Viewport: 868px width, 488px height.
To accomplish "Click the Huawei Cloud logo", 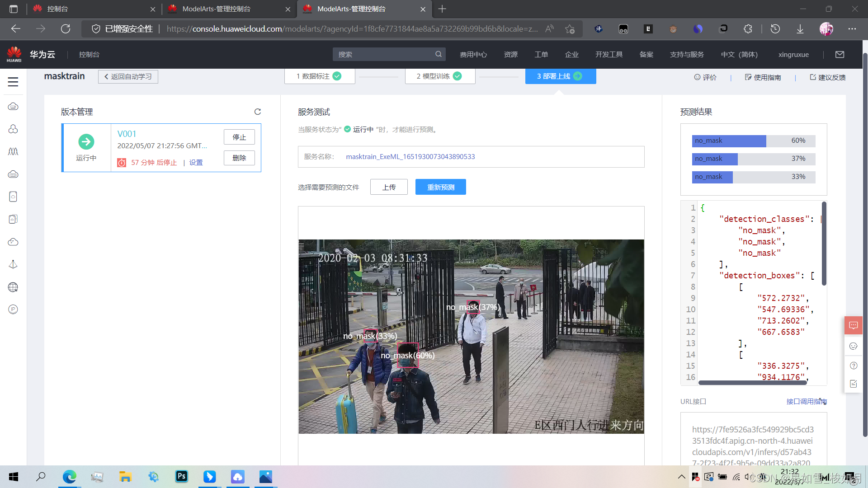I will coord(14,54).
